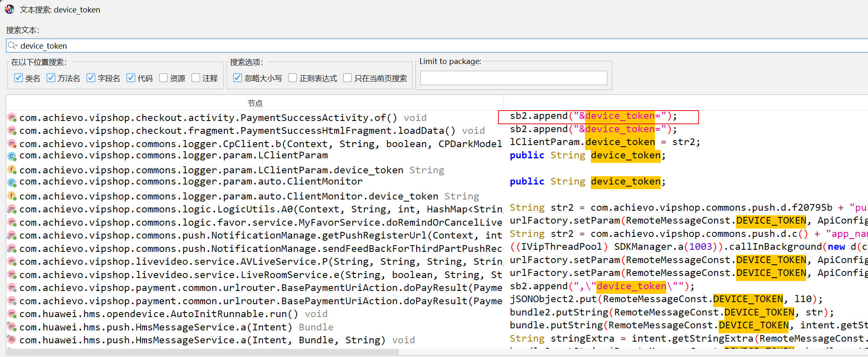
Task: Enable the 资源 search checkbox
Action: tap(163, 78)
